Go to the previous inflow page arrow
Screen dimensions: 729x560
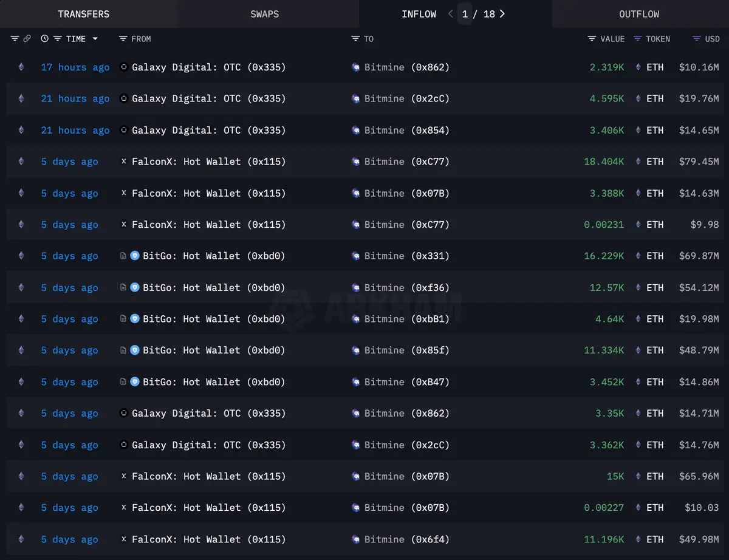[451, 13]
